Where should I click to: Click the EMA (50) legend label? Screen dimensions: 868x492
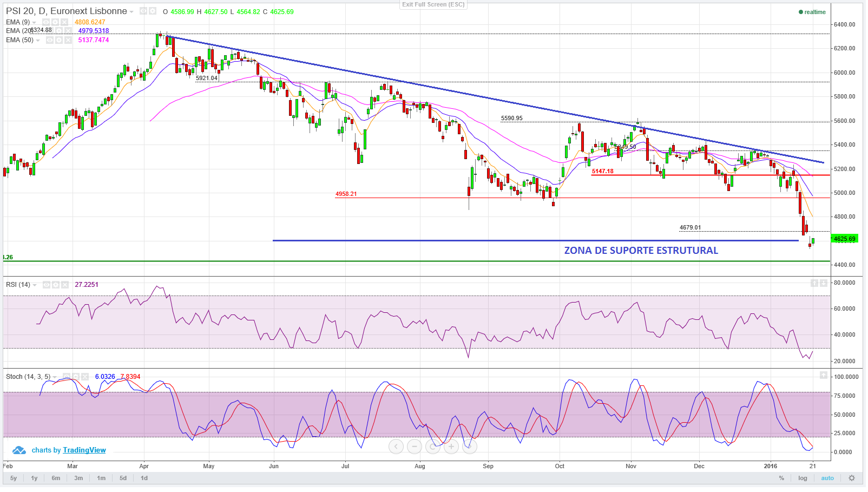click(x=20, y=40)
